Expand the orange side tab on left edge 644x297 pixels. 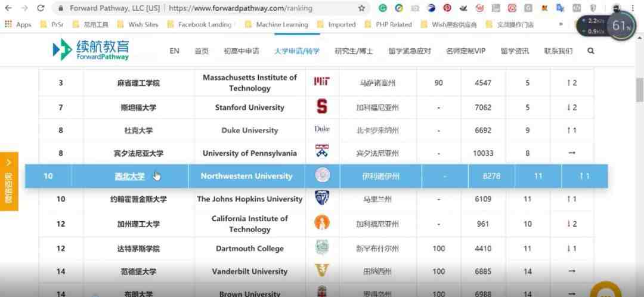pos(9,181)
